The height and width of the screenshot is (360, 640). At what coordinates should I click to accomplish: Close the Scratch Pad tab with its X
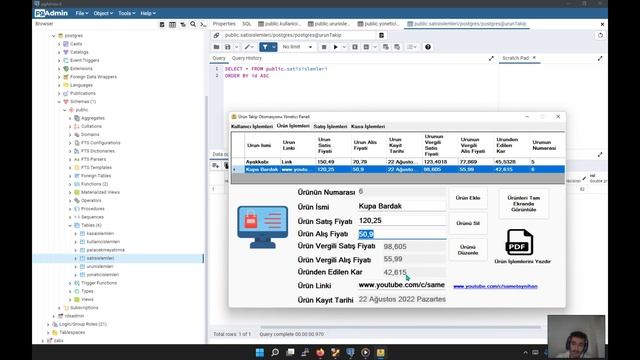534,58
